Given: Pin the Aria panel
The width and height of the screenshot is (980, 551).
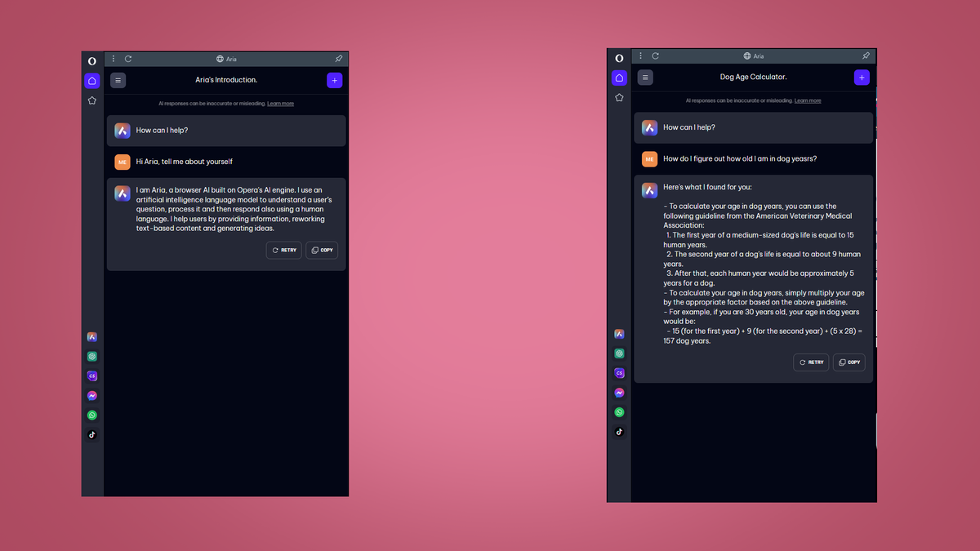Looking at the screenshot, I should tap(339, 58).
